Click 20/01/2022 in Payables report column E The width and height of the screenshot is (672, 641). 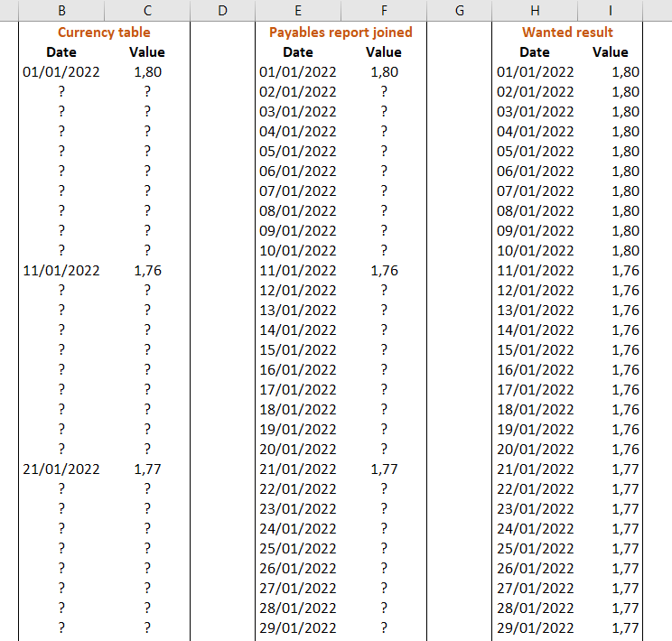(x=298, y=450)
